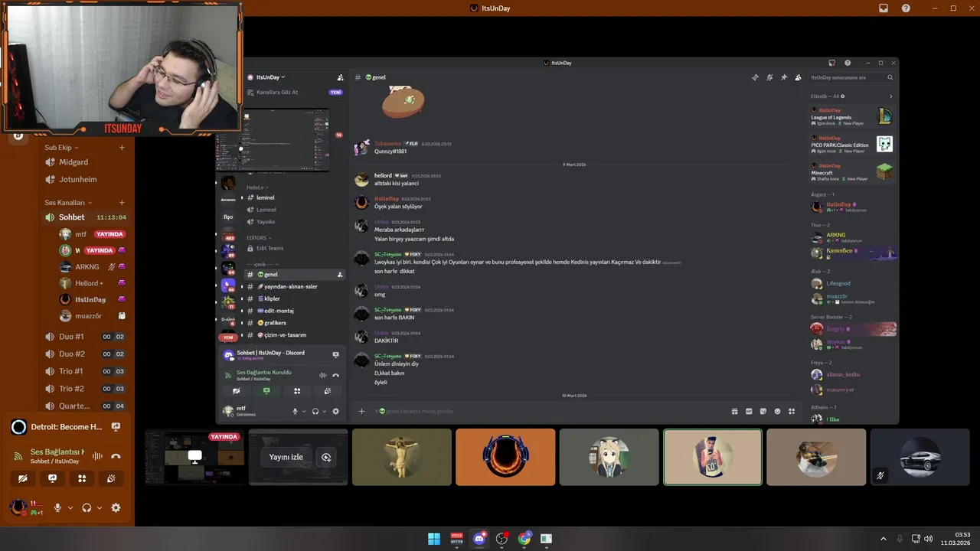Toggle notification mute in streamed genel header
The height and width of the screenshot is (551, 980).
769,77
